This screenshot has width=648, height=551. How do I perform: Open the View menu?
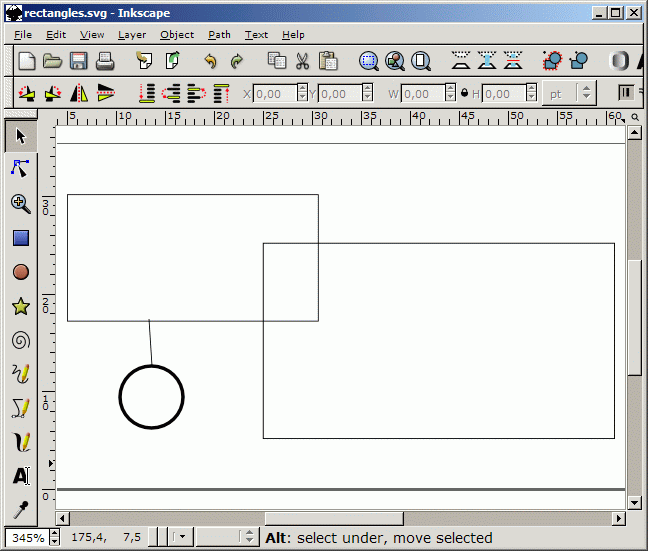coord(92,35)
